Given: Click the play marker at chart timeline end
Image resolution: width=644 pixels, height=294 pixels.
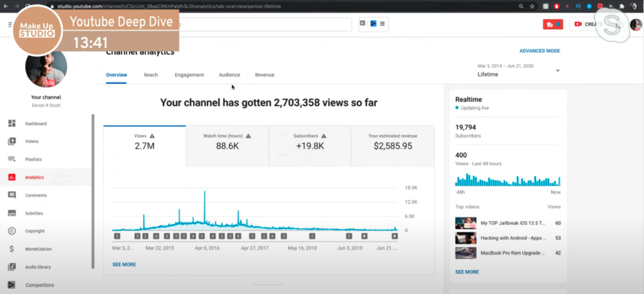Looking at the screenshot, I should coord(394,236).
